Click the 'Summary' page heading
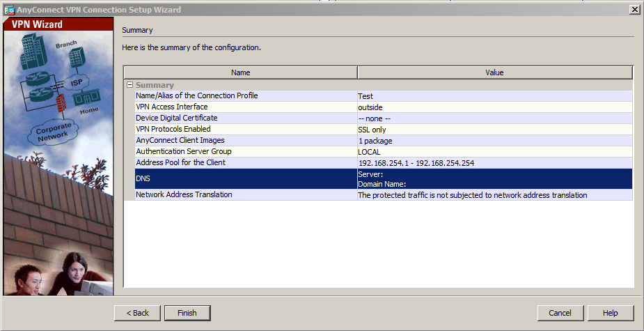644x331 pixels. (137, 30)
